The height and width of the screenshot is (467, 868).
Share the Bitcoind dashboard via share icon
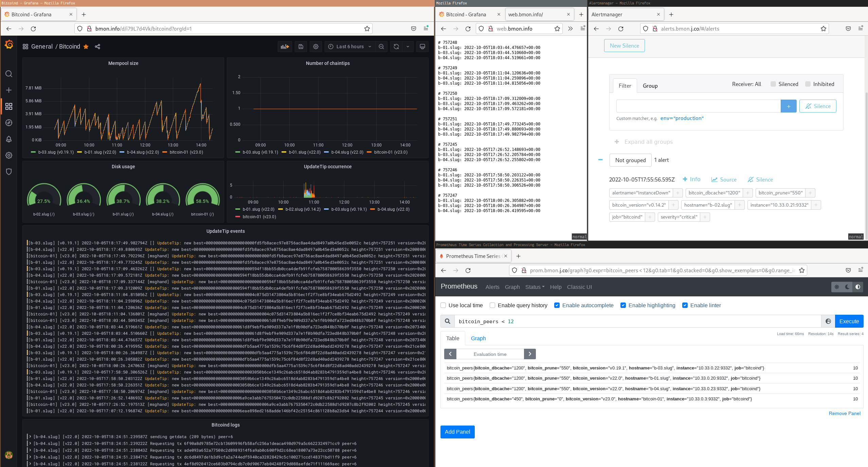coord(97,47)
